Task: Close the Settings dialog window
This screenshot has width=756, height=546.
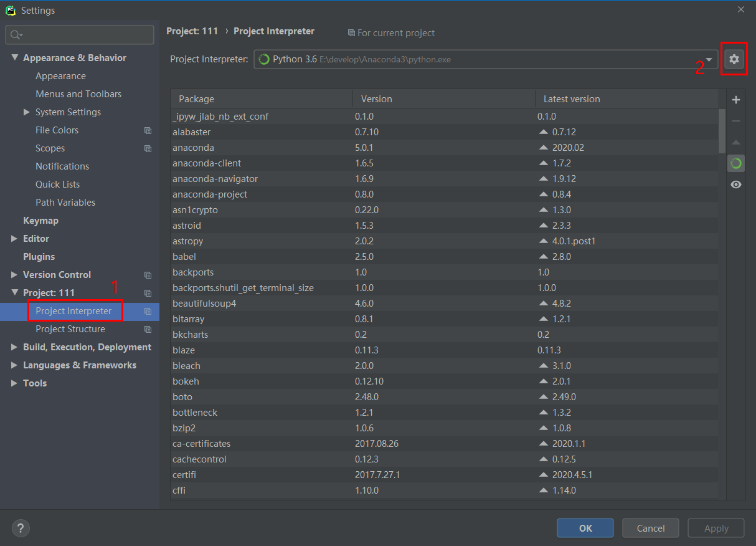Action: coord(740,10)
